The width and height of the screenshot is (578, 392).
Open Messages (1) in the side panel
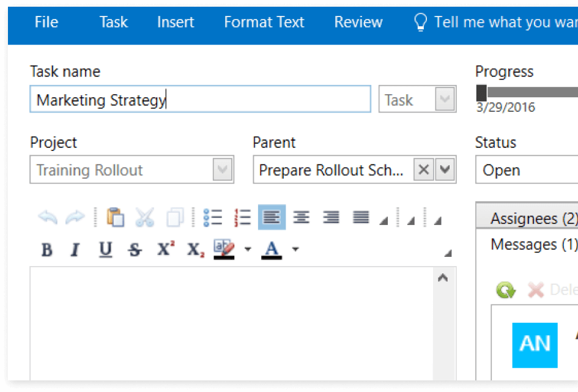[x=533, y=244]
